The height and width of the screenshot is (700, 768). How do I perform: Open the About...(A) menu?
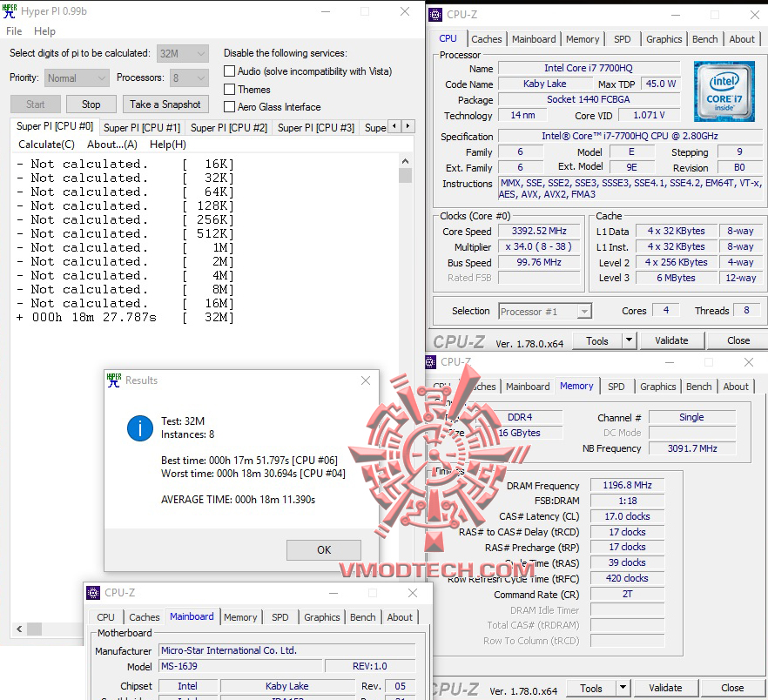tap(112, 145)
